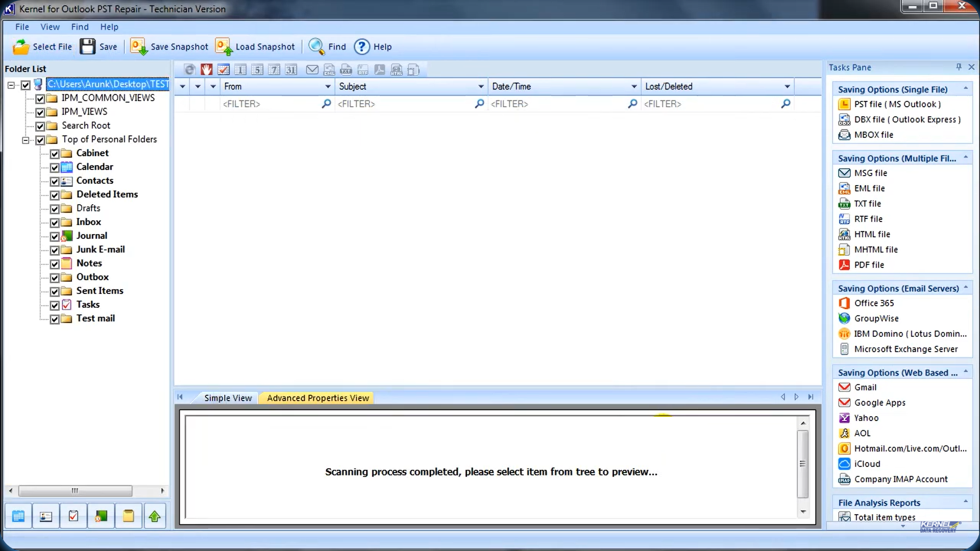The width and height of the screenshot is (980, 551).
Task: Collapse File Analysis Reports section
Action: tap(966, 502)
